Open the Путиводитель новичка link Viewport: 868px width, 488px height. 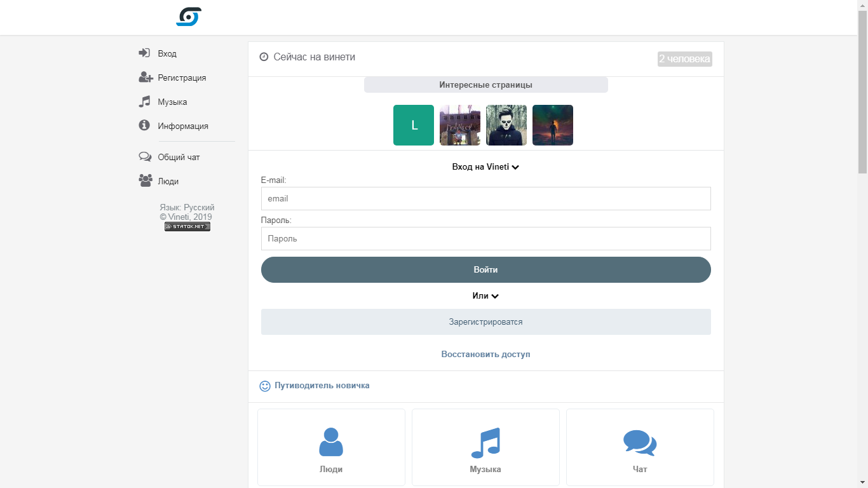322,386
